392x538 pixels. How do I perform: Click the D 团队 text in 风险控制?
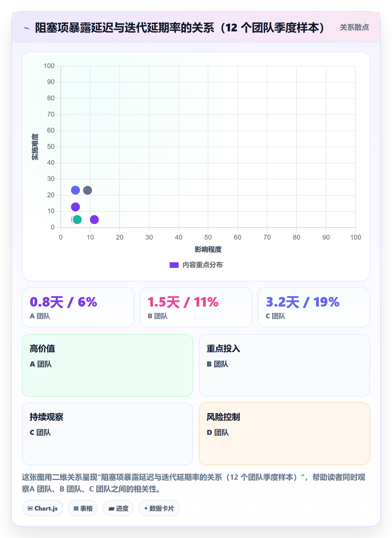tap(218, 433)
